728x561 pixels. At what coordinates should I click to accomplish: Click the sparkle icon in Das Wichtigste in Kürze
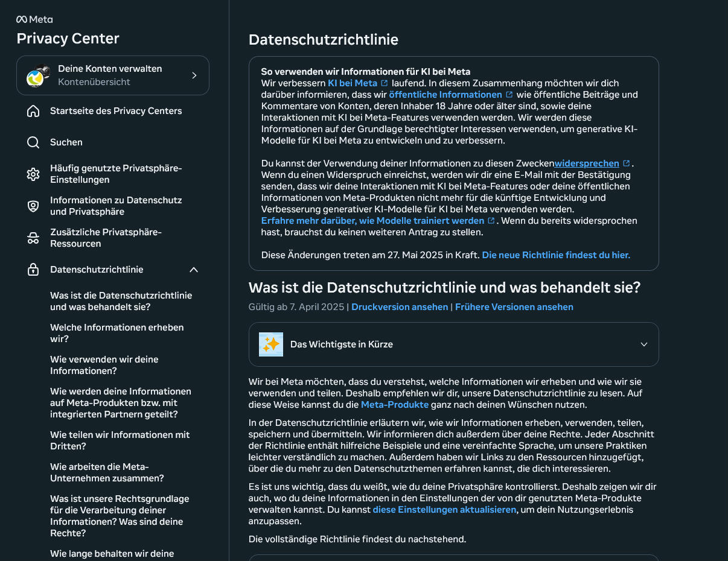[271, 344]
